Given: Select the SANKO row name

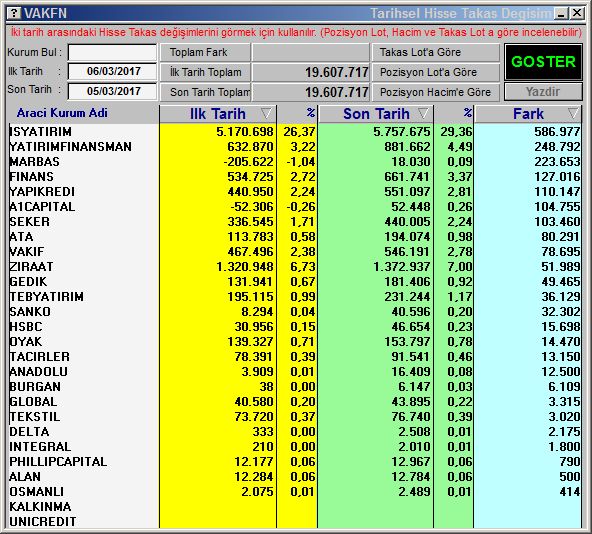Looking at the screenshot, I should [30, 312].
